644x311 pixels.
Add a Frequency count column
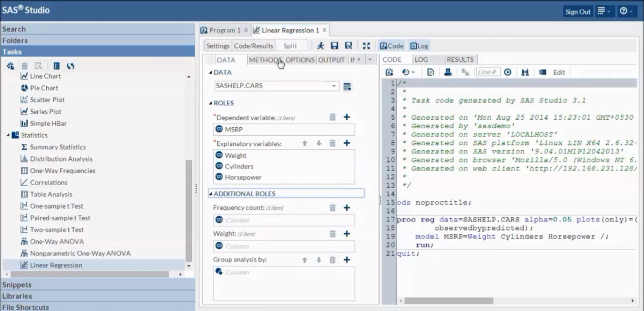click(347, 207)
